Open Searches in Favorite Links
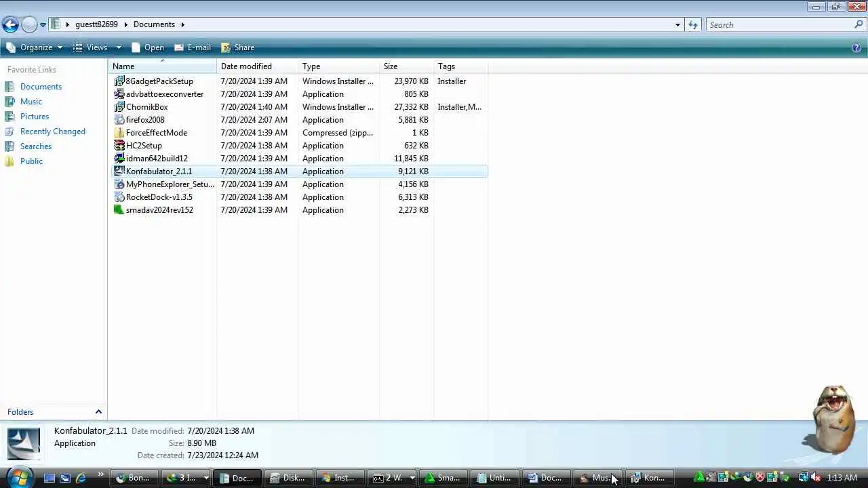Image resolution: width=868 pixels, height=488 pixels. pyautogui.click(x=36, y=146)
